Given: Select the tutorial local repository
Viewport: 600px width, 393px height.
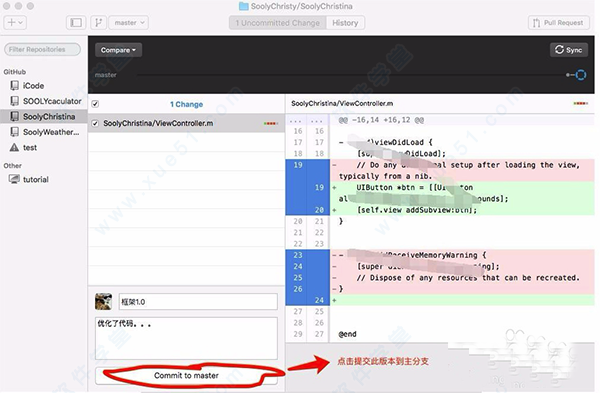Looking at the screenshot, I should point(29,179).
